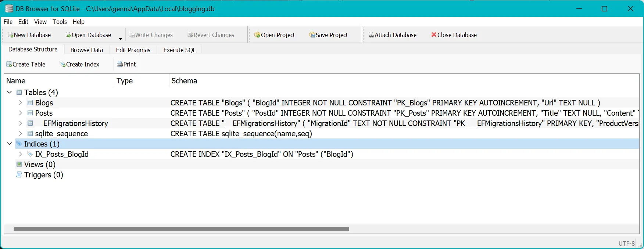Click the Triggers group icon

click(x=19, y=174)
